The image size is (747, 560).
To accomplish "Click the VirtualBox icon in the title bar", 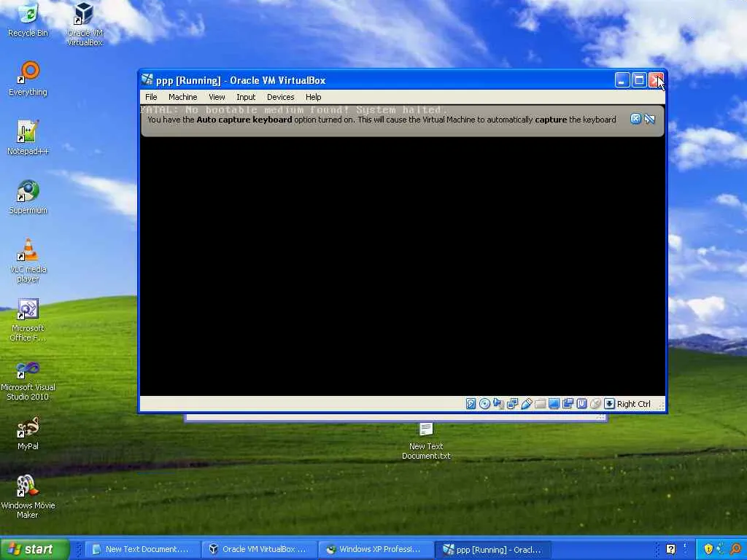I will [147, 79].
